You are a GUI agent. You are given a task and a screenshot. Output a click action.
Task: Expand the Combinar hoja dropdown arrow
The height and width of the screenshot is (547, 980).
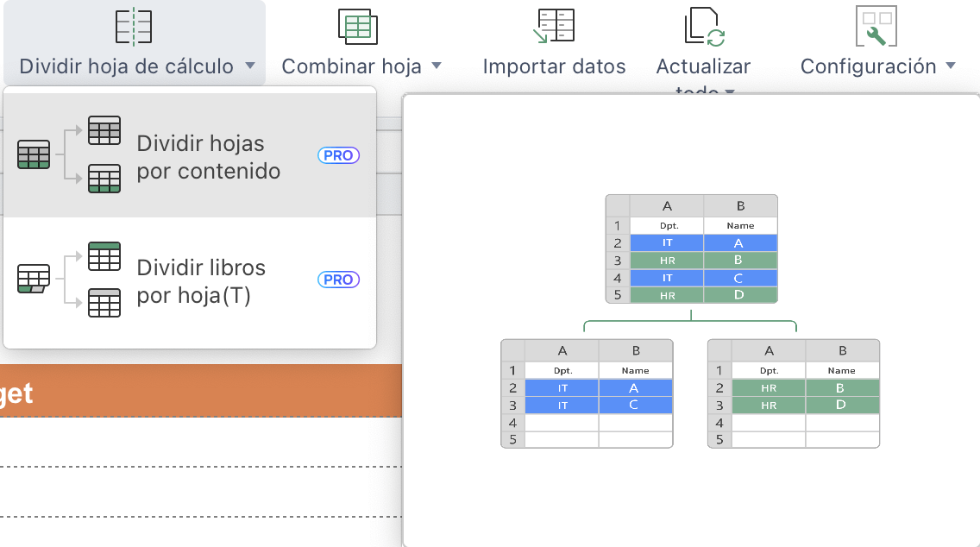437,66
